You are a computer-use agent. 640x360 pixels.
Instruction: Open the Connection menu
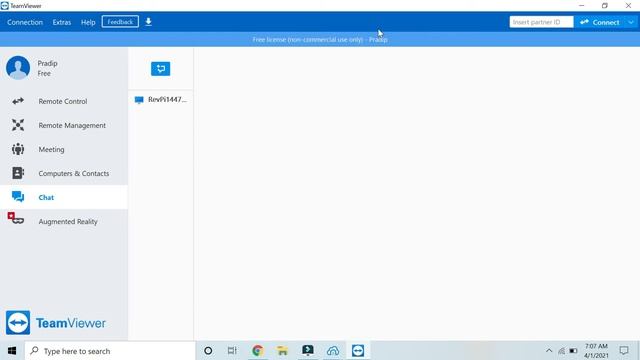[25, 22]
